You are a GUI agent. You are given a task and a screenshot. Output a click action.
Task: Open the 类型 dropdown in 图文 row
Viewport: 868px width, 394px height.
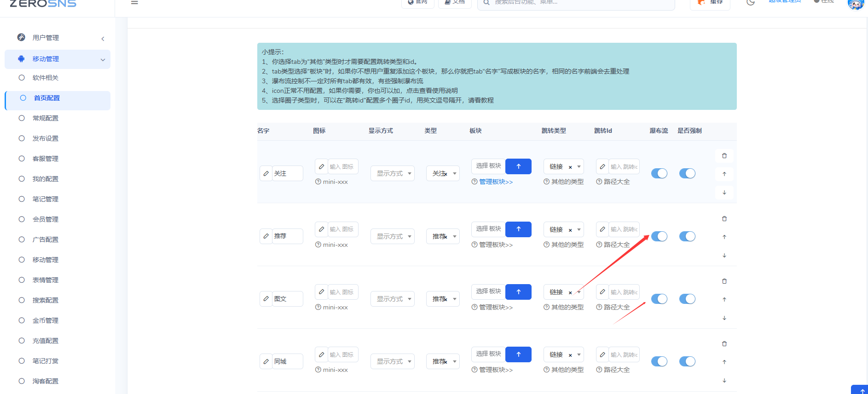[x=443, y=299]
